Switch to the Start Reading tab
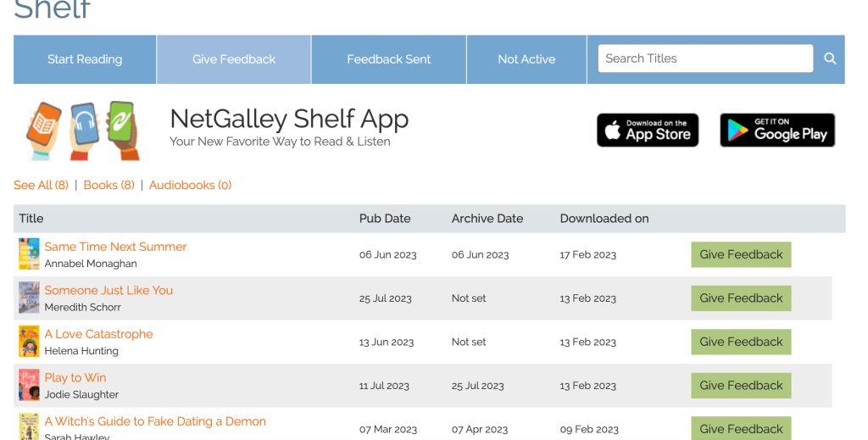The height and width of the screenshot is (440, 868). coord(85,59)
